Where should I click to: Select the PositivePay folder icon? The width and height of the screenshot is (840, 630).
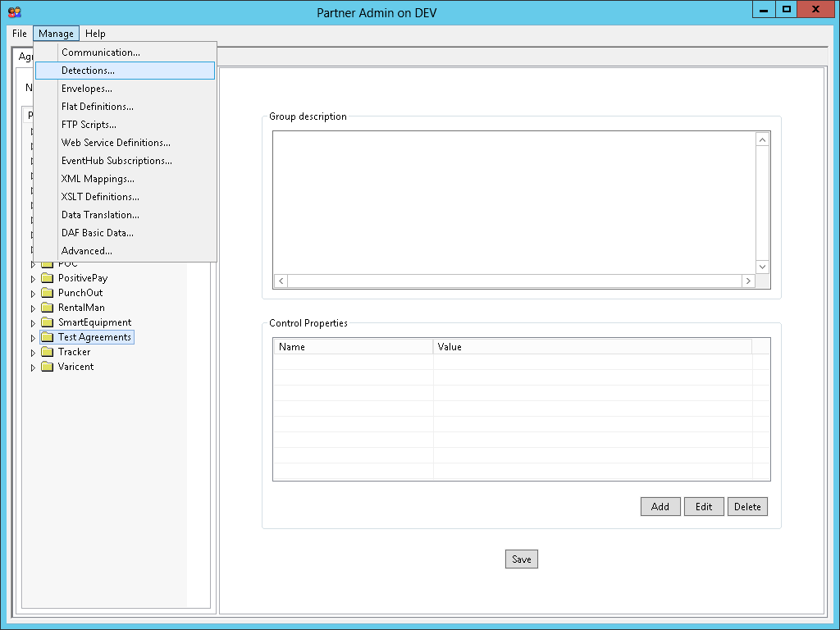(47, 278)
